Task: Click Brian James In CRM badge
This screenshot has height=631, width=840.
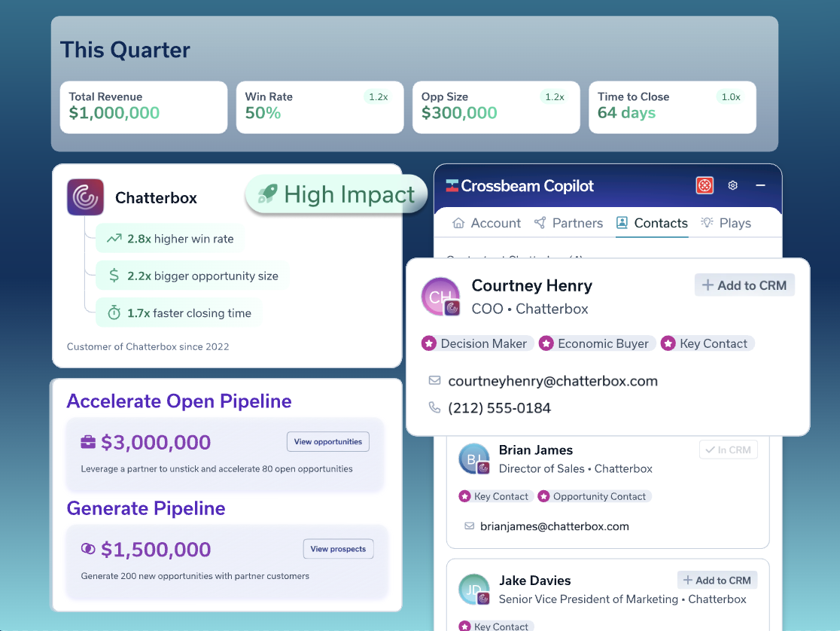Action: click(728, 450)
